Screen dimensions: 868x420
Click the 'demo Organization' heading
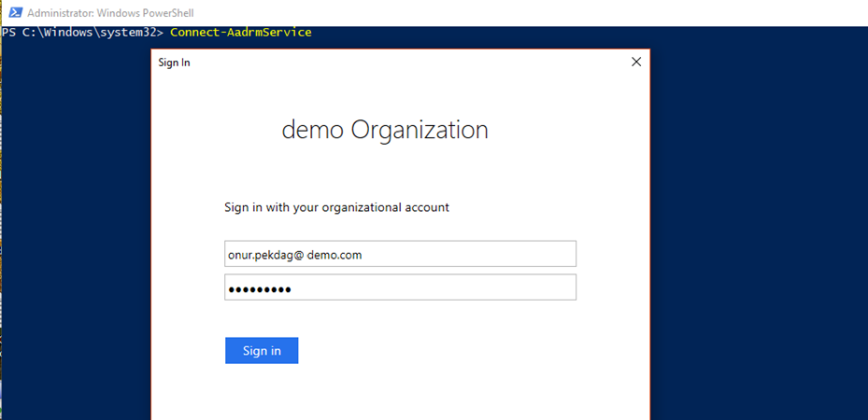385,131
